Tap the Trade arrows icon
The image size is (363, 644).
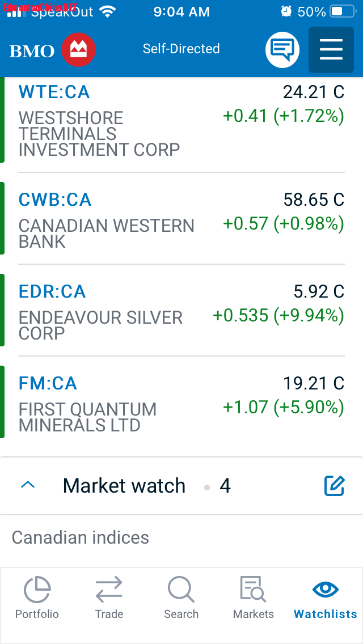[109, 591]
